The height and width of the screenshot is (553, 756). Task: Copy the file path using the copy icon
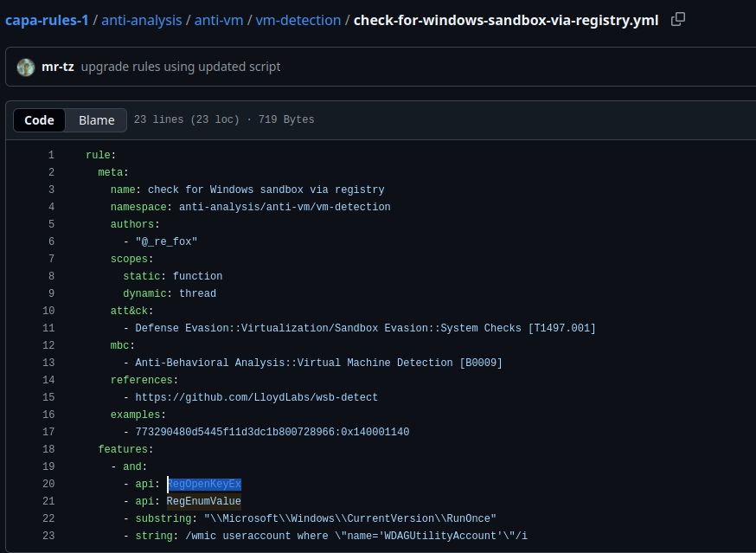pyautogui.click(x=678, y=19)
